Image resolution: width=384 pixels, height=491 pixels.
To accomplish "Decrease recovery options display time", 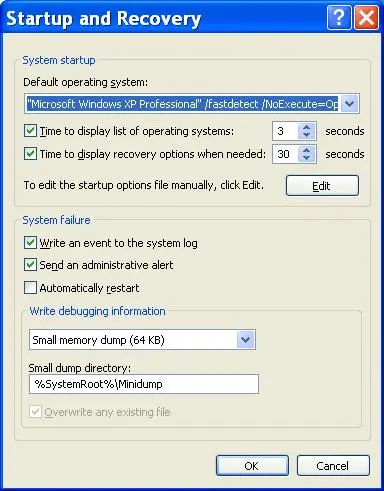I will pos(307,158).
